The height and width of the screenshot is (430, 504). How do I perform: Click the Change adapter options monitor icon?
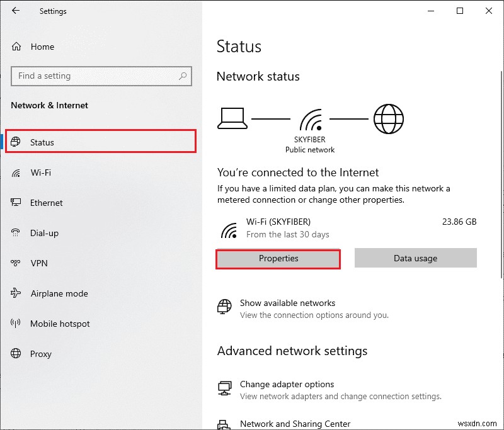224,388
